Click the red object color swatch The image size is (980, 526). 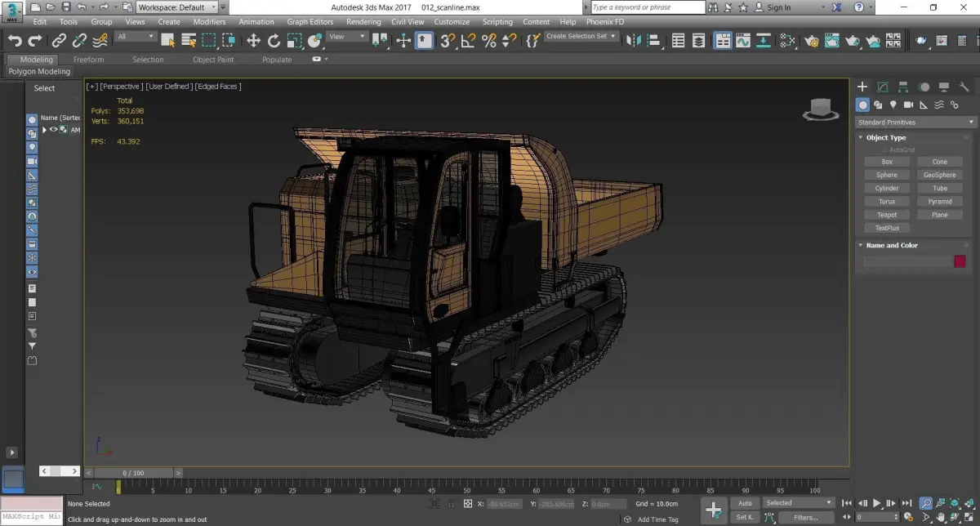tap(960, 261)
